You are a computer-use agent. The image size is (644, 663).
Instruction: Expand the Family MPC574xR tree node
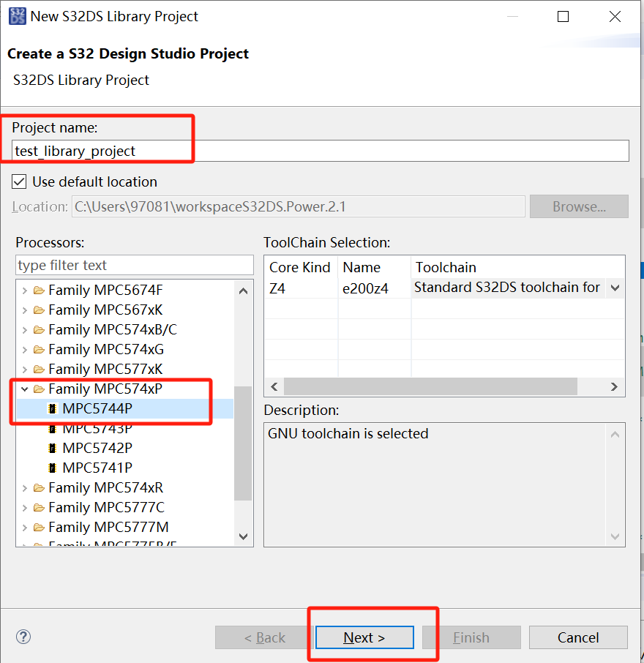25,488
